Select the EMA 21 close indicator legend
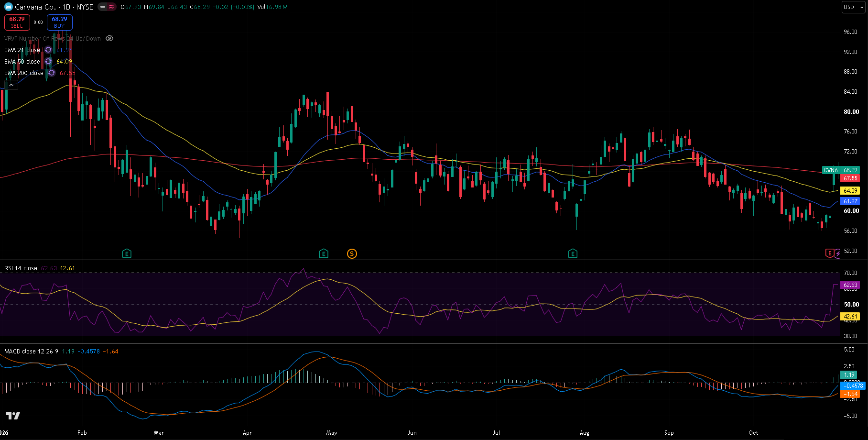The width and height of the screenshot is (868, 440). click(22, 50)
